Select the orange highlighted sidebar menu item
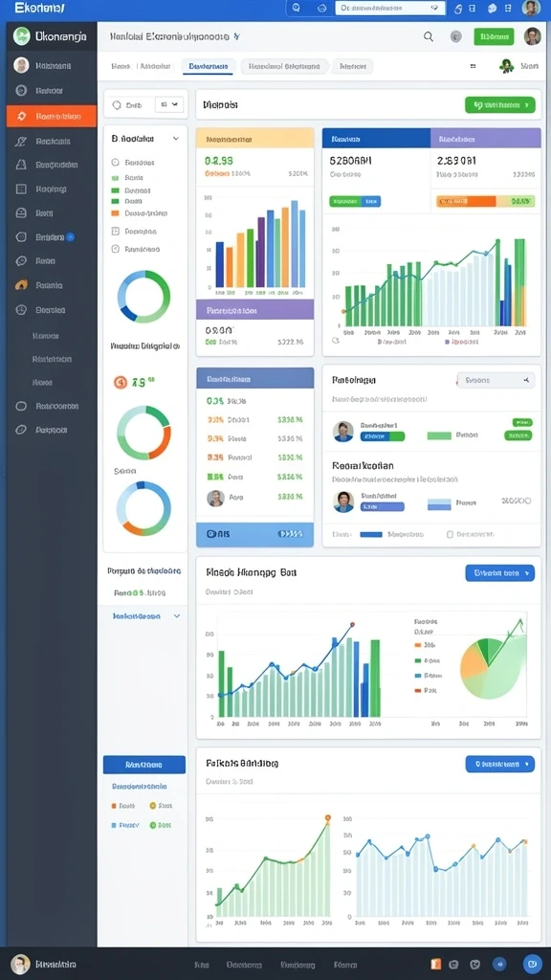The width and height of the screenshot is (551, 980). point(52,116)
